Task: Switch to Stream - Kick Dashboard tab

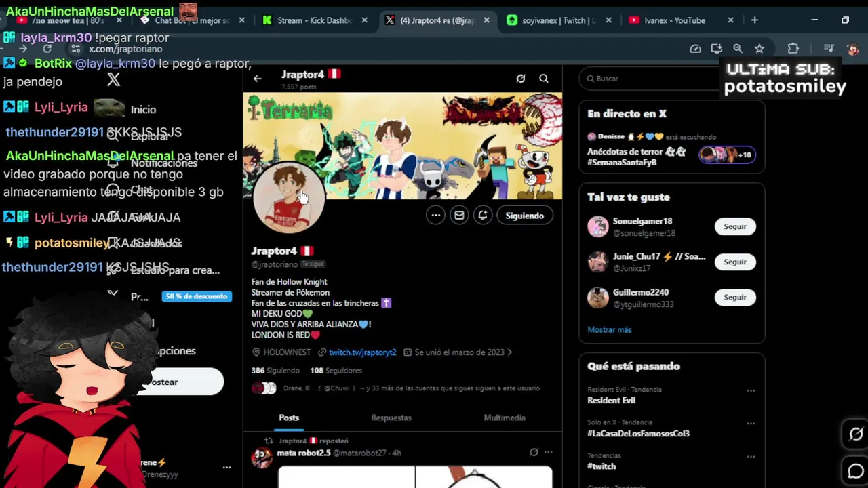Action: click(x=315, y=20)
